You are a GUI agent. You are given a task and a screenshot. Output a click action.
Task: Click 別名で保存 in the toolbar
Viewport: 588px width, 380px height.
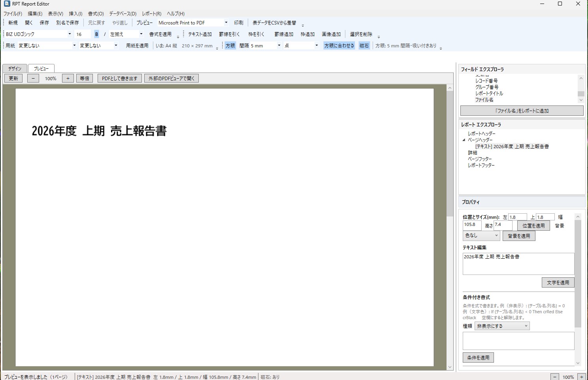coord(68,23)
